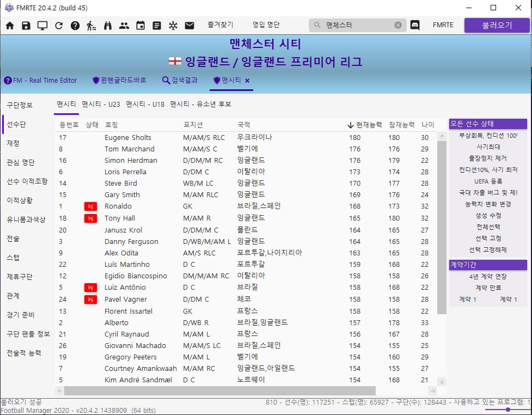Click the sort arrow on 현재능력 column
532x415 pixels.
pos(351,125)
